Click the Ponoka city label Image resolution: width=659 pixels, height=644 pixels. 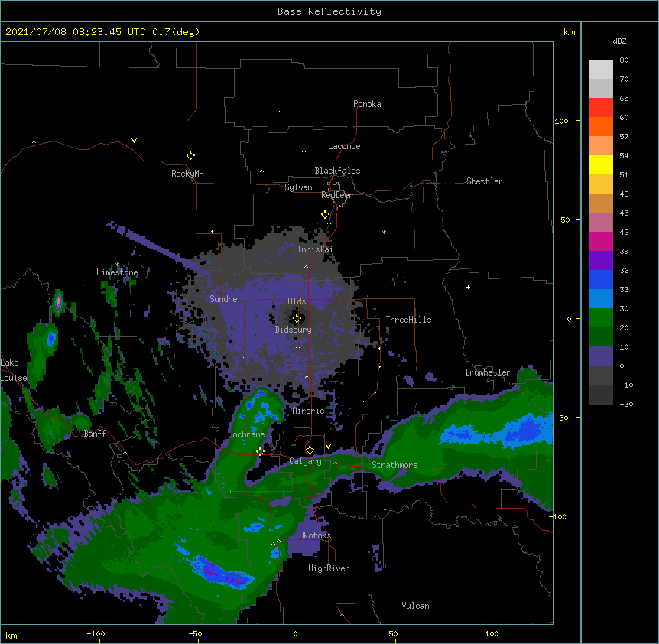(x=367, y=104)
